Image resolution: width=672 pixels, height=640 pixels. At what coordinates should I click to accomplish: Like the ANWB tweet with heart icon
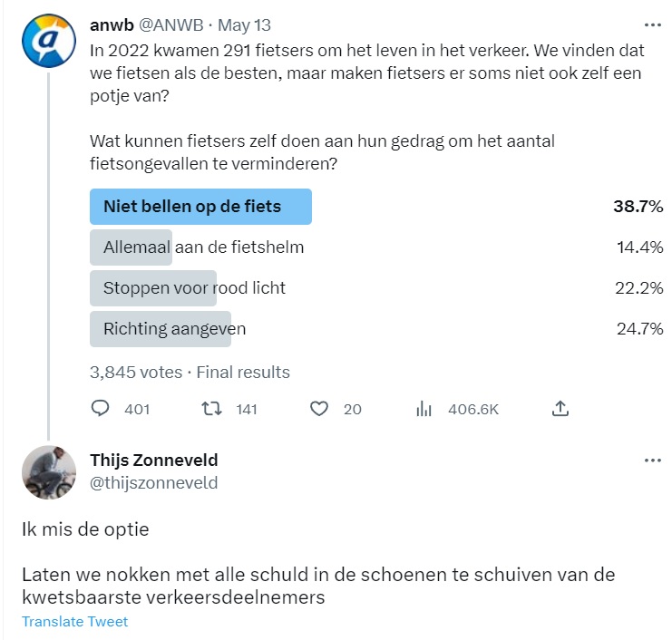click(318, 409)
